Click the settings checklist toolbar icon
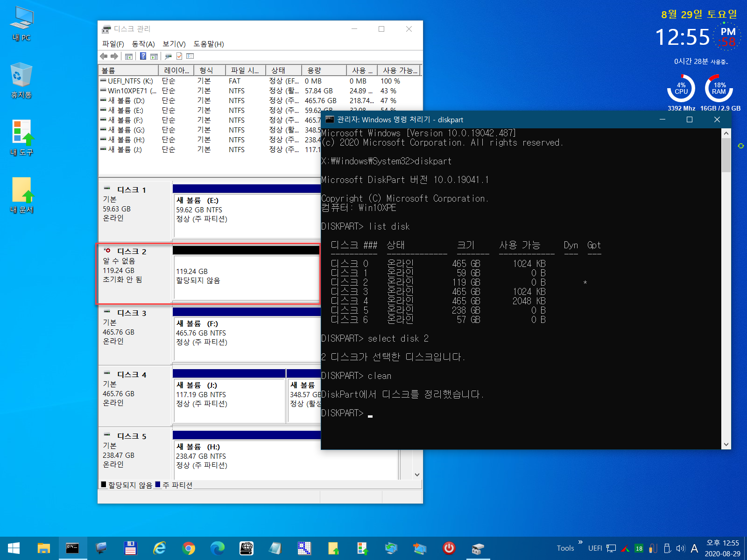The width and height of the screenshot is (747, 560). 190,56
